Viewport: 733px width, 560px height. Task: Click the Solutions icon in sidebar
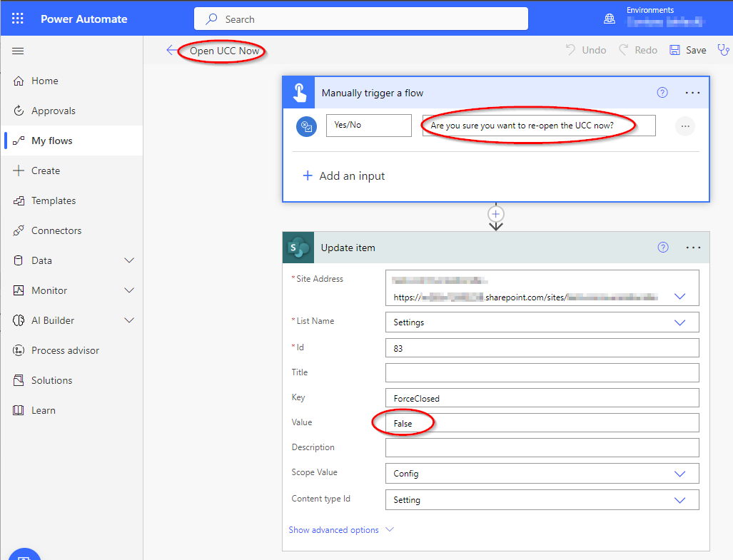pos(19,380)
